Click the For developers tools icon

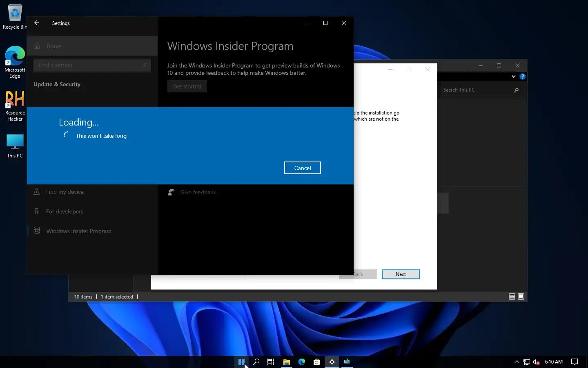(x=37, y=211)
